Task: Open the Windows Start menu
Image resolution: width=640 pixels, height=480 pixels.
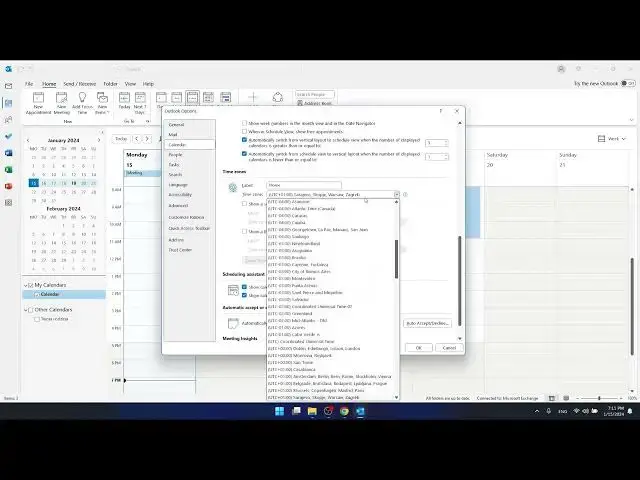Action: click(280, 411)
